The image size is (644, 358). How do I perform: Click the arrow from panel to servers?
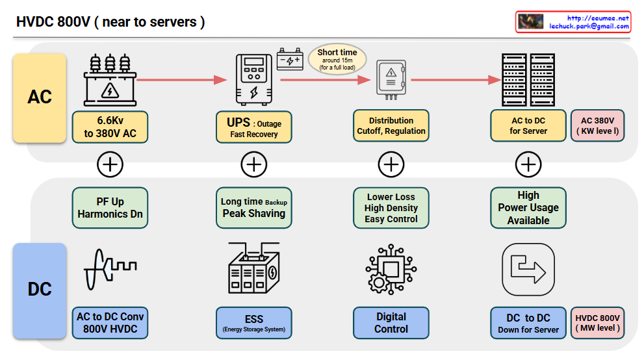pos(456,80)
